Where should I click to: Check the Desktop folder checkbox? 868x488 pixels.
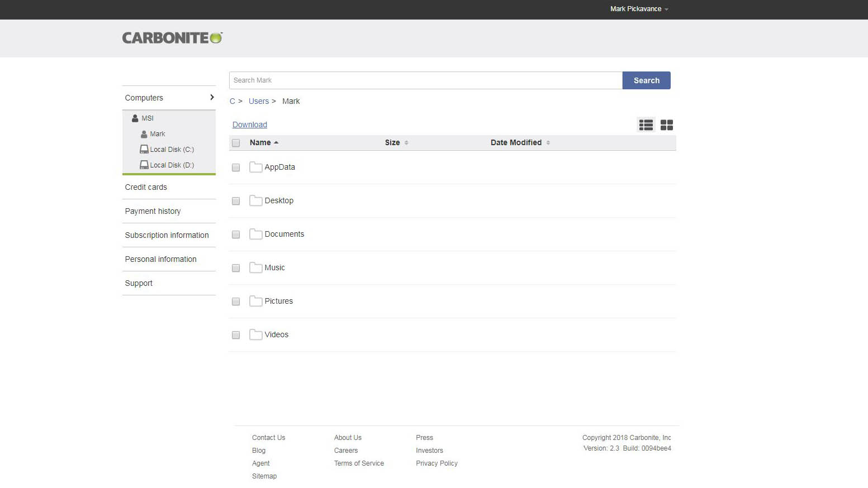pos(236,201)
